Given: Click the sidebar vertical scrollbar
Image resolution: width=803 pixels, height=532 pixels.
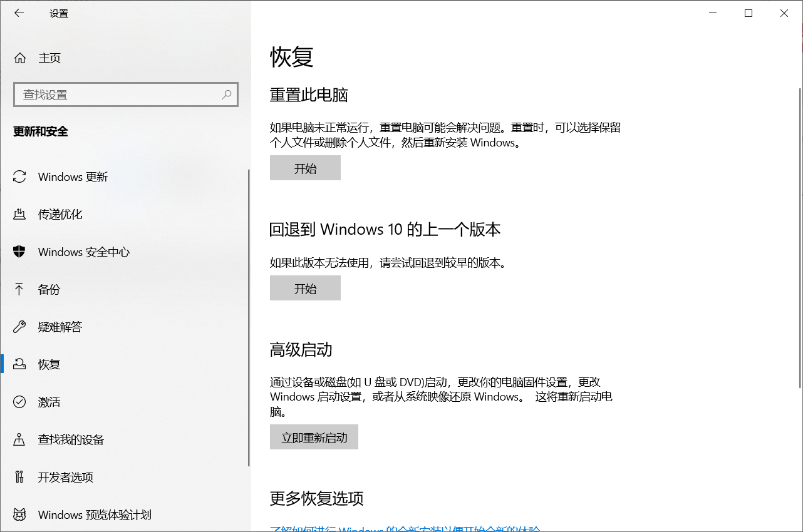Looking at the screenshot, I should click(249, 318).
